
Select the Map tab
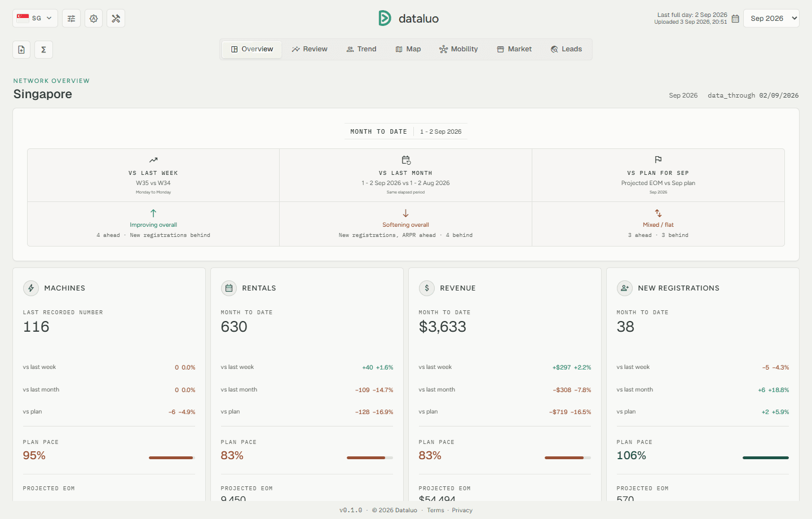coord(408,49)
